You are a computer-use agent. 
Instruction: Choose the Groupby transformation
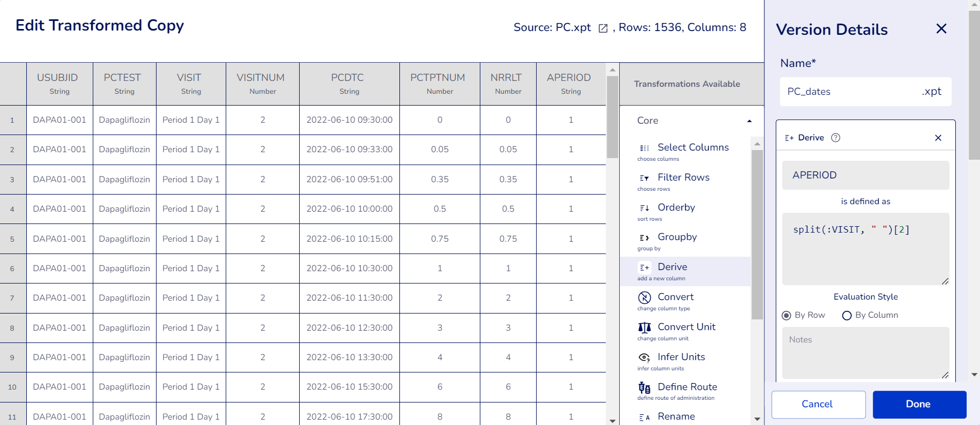685,242
